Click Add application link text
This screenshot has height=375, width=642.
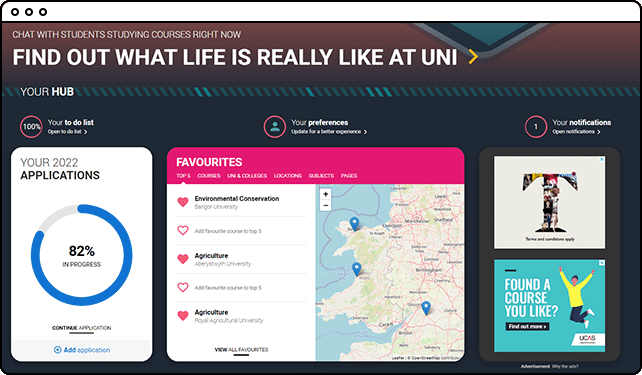pos(87,350)
